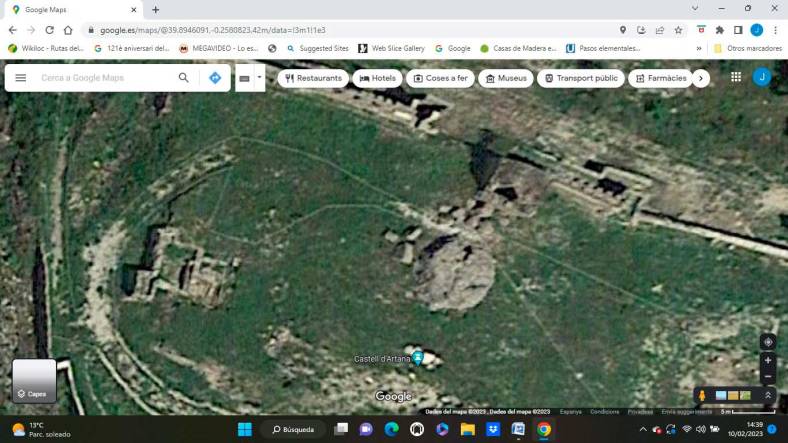Expand the imagery strip chevrons
This screenshot has width=788, height=443.
tap(768, 395)
